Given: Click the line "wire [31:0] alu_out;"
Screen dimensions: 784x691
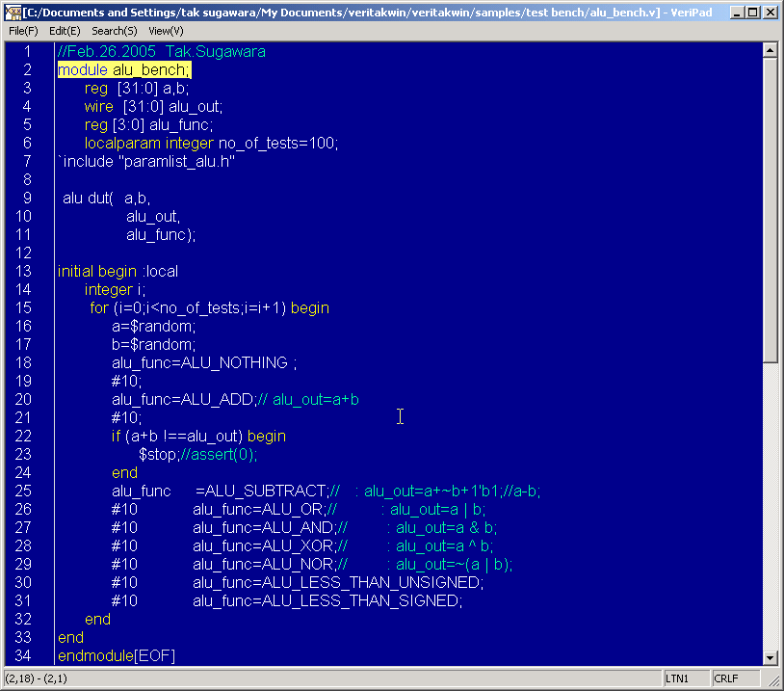Looking at the screenshot, I should point(153,107).
